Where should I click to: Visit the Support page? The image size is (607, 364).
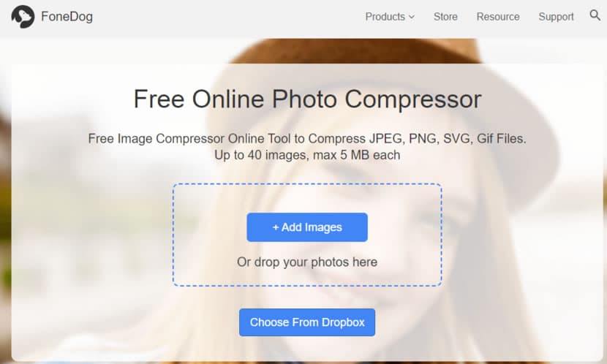tap(556, 17)
